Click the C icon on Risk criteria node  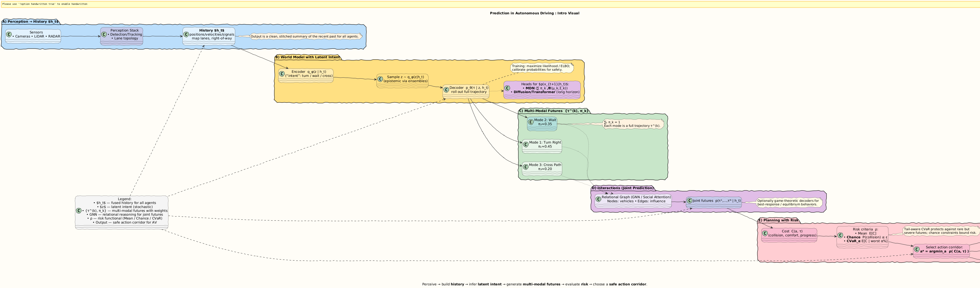[x=840, y=235]
